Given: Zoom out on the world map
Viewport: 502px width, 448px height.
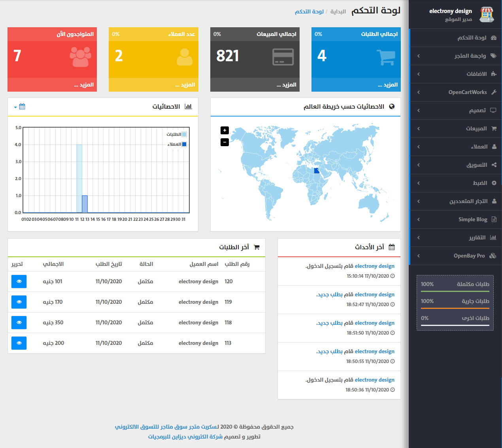Looking at the screenshot, I should click(x=225, y=142).
